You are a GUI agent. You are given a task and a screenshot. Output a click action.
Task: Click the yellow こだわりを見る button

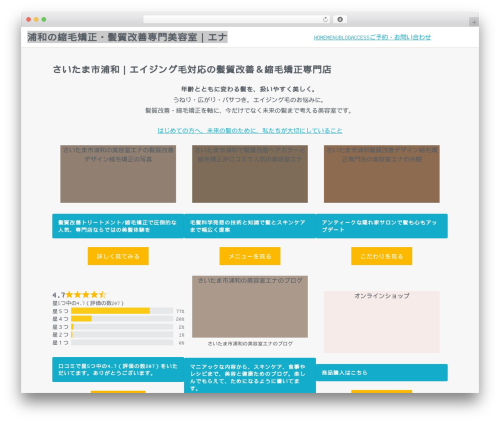[x=382, y=256]
